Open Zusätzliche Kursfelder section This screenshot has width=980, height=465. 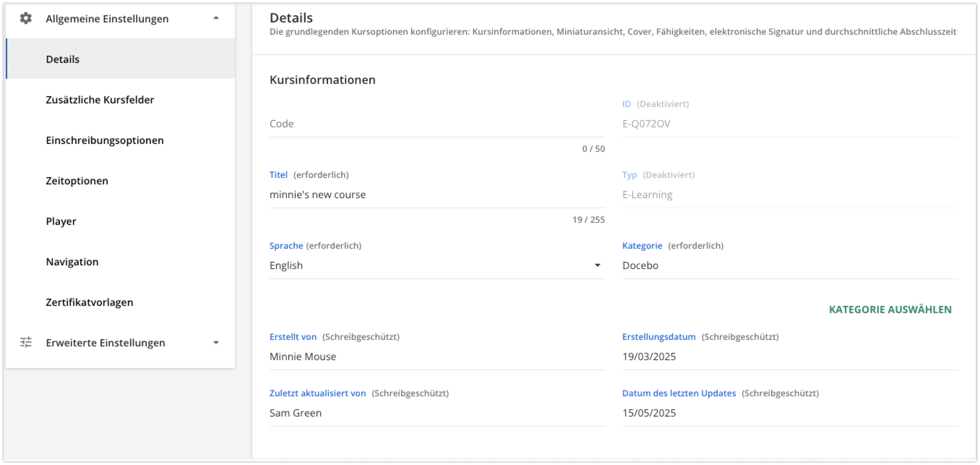(121, 100)
